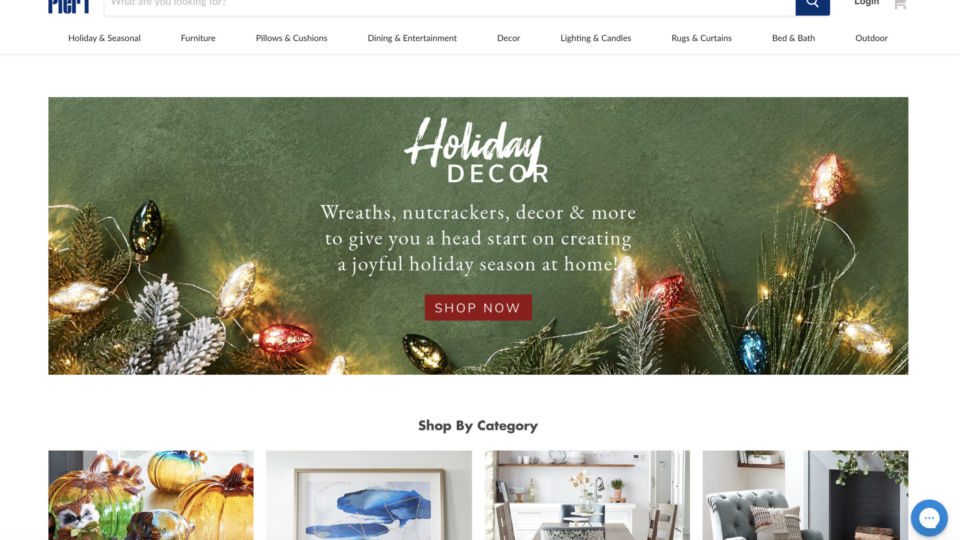Click the red SHOP NOW button
Screen dimensions: 960x540
click(x=478, y=308)
